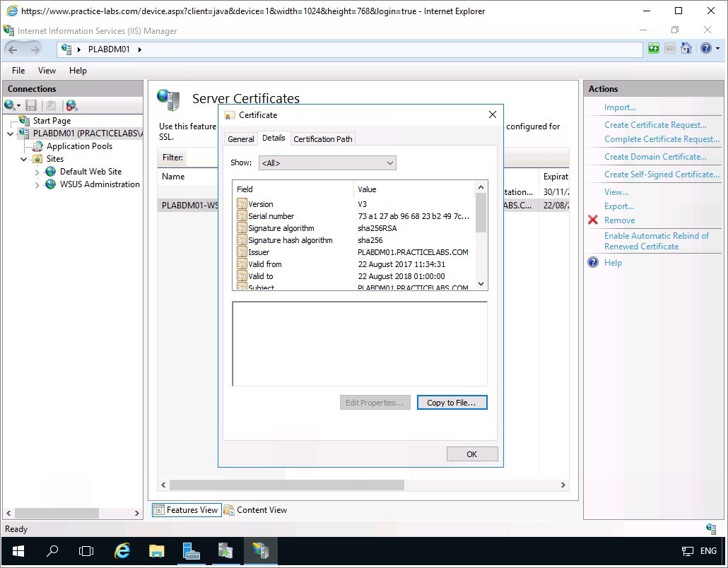Open File Explorer from the taskbar
The image size is (728, 568).
point(156,550)
